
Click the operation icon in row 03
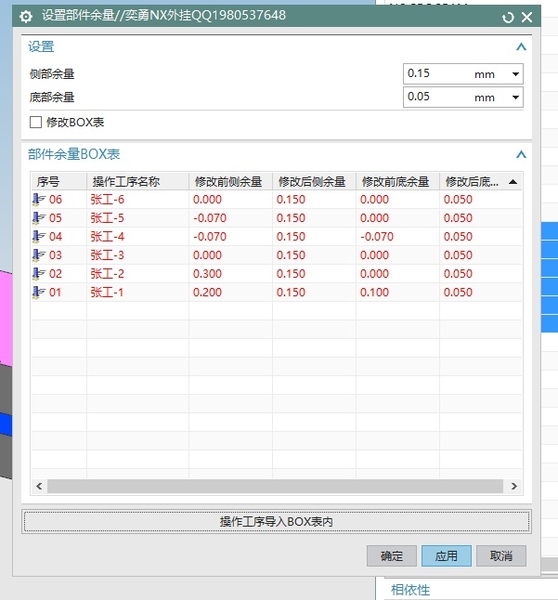point(38,255)
